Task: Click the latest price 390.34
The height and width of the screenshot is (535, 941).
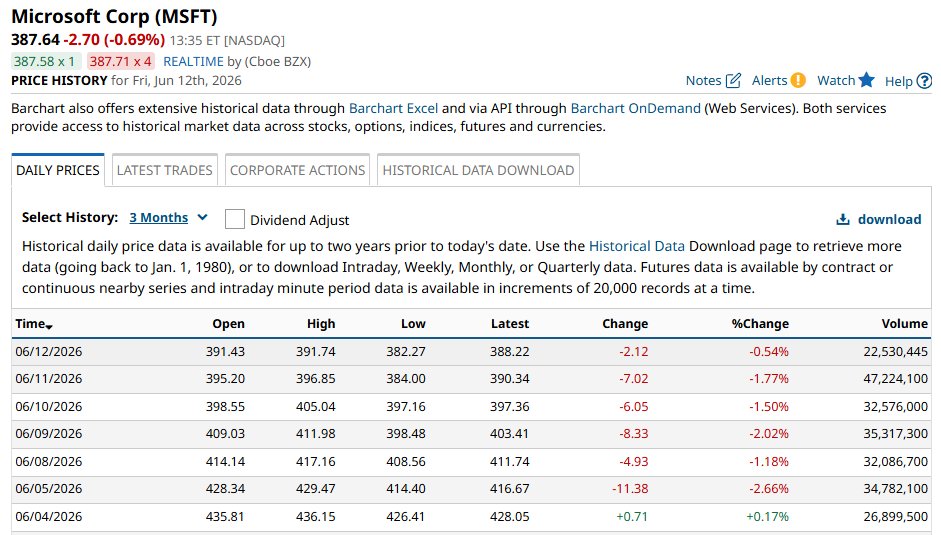Action: (510, 379)
